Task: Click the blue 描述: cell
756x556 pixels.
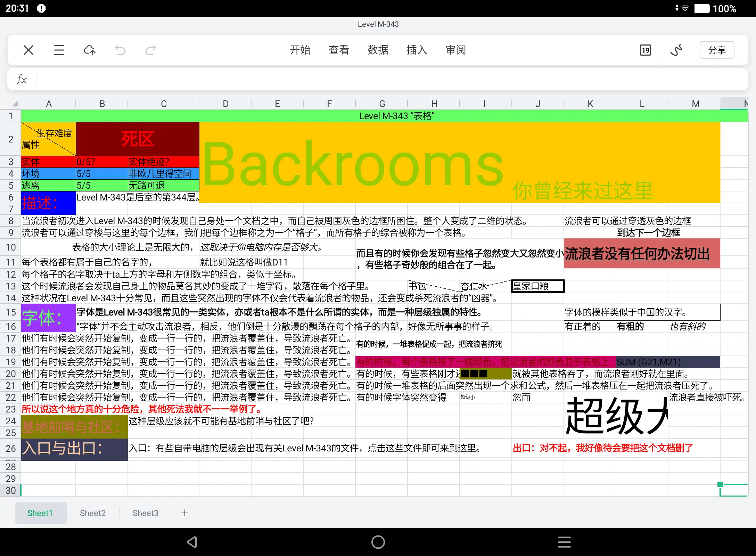Action: click(49, 203)
